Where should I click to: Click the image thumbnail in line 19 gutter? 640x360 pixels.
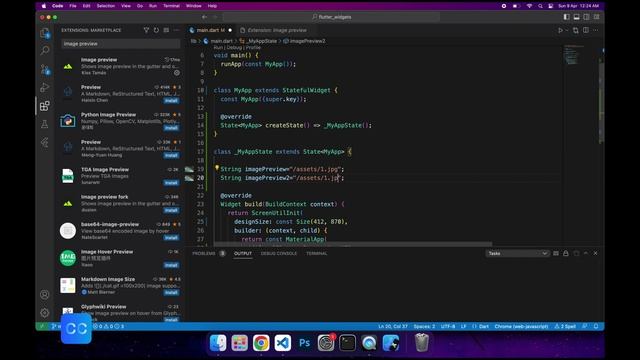[x=189, y=169]
